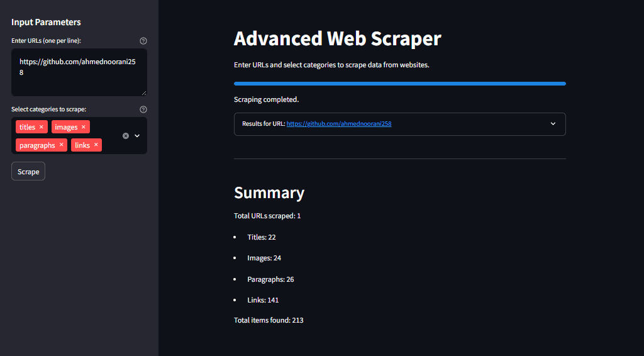Click the links tag label
Image resolution: width=644 pixels, height=356 pixels.
pos(82,145)
